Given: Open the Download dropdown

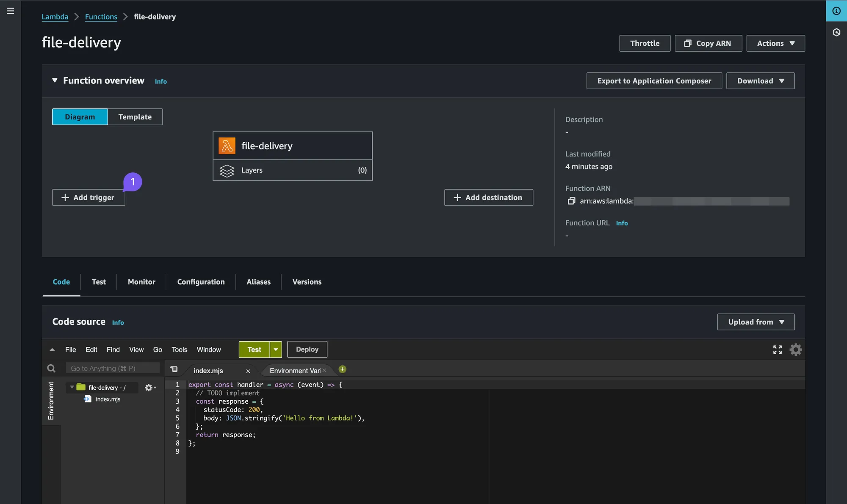Looking at the screenshot, I should [x=760, y=81].
